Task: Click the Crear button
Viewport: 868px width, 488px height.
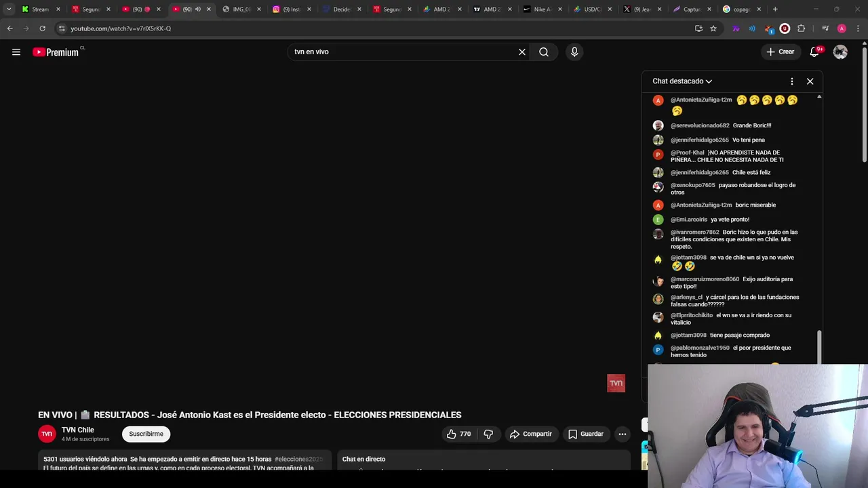Action: pyautogui.click(x=780, y=52)
